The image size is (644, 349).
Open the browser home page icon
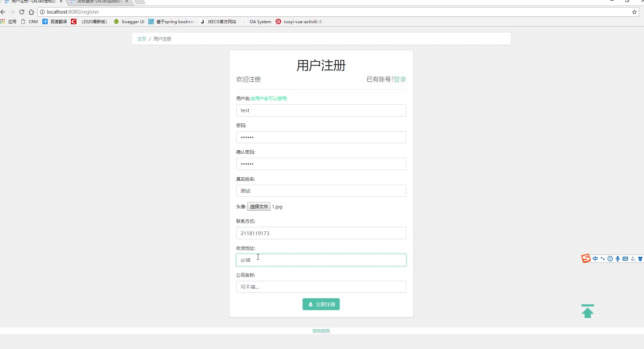31,12
